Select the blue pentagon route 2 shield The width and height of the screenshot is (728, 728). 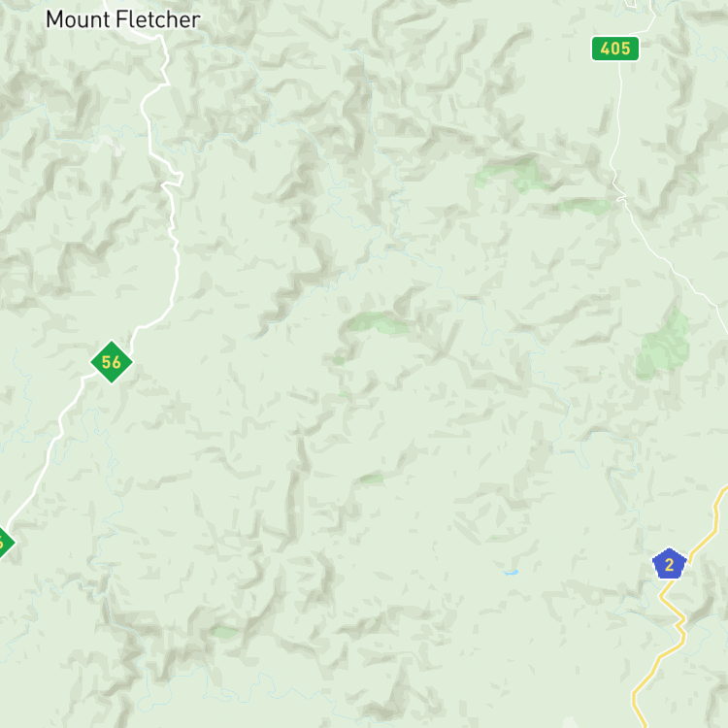click(669, 564)
